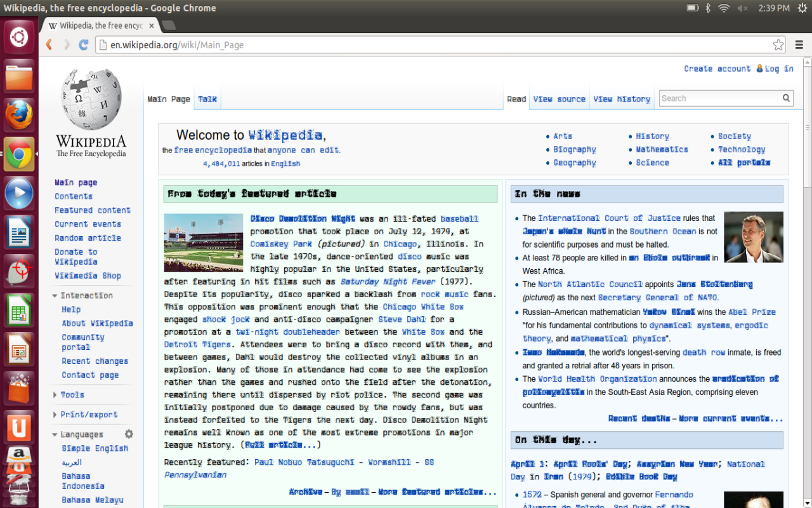Open the Chrome hamburger menu
The width and height of the screenshot is (812, 508).
tap(799, 44)
